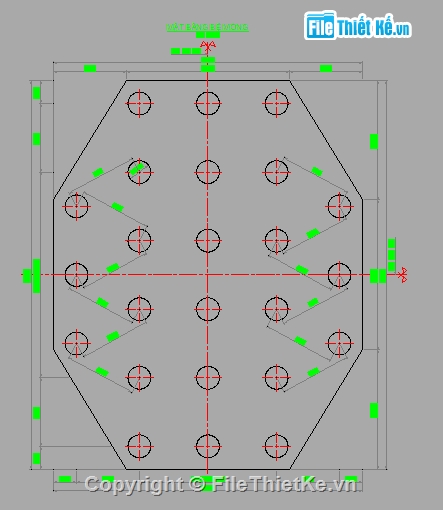The image size is (443, 510).
Task: Select the top-center pile circle on the vertical axis
Action: click(x=208, y=103)
